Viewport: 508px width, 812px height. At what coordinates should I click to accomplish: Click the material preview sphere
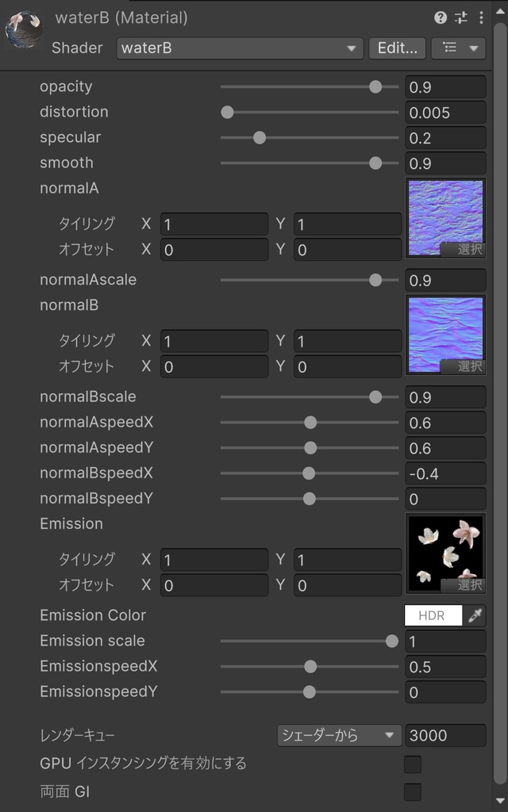tap(22, 22)
